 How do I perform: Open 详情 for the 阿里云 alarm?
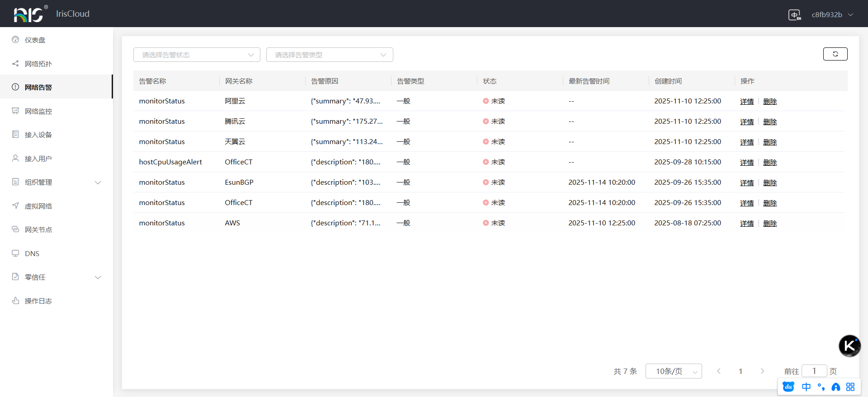click(x=746, y=102)
